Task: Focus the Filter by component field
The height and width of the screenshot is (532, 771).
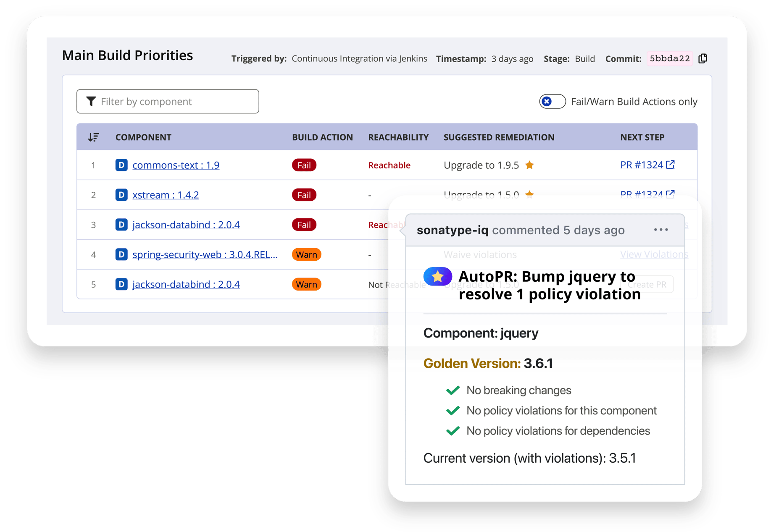Action: click(168, 101)
